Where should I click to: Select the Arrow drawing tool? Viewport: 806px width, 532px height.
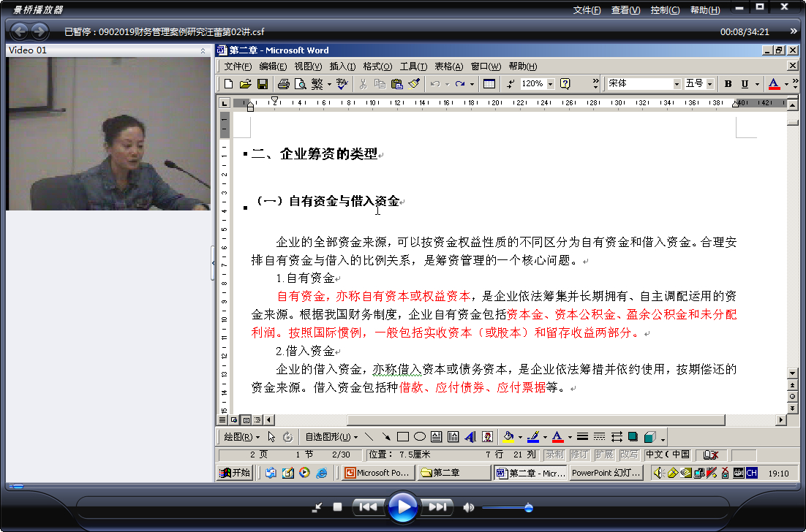click(x=386, y=437)
